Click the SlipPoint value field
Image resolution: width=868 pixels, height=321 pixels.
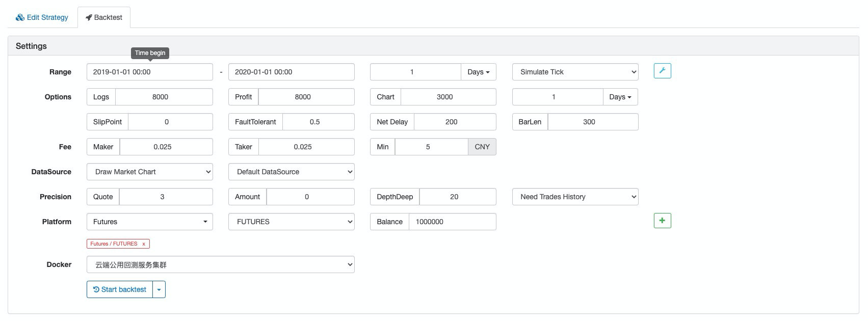click(170, 122)
